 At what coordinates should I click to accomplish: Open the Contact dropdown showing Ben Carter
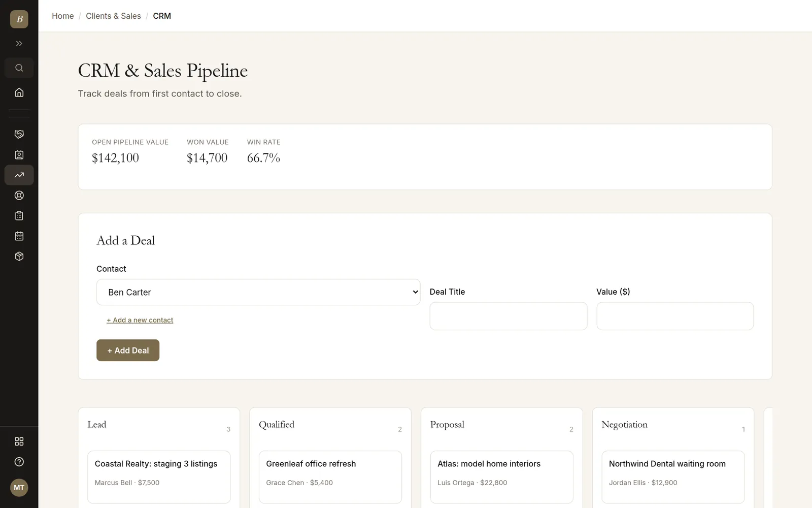[258, 292]
